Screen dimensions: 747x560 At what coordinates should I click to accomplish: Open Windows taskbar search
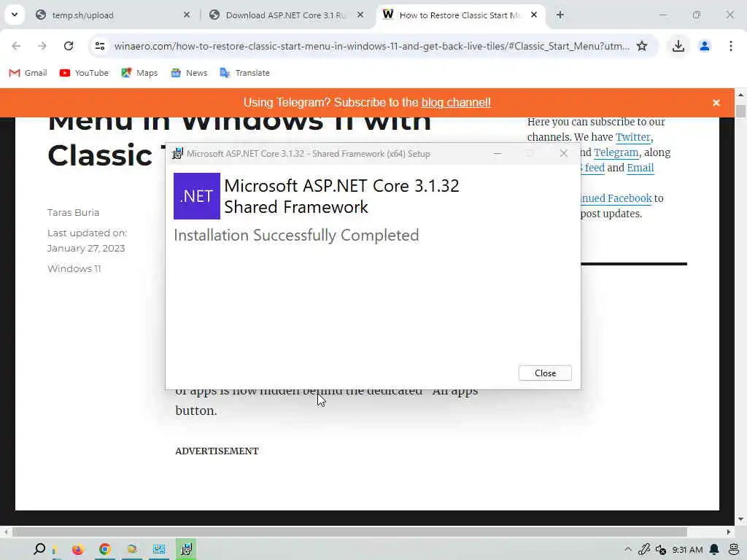[39, 549]
